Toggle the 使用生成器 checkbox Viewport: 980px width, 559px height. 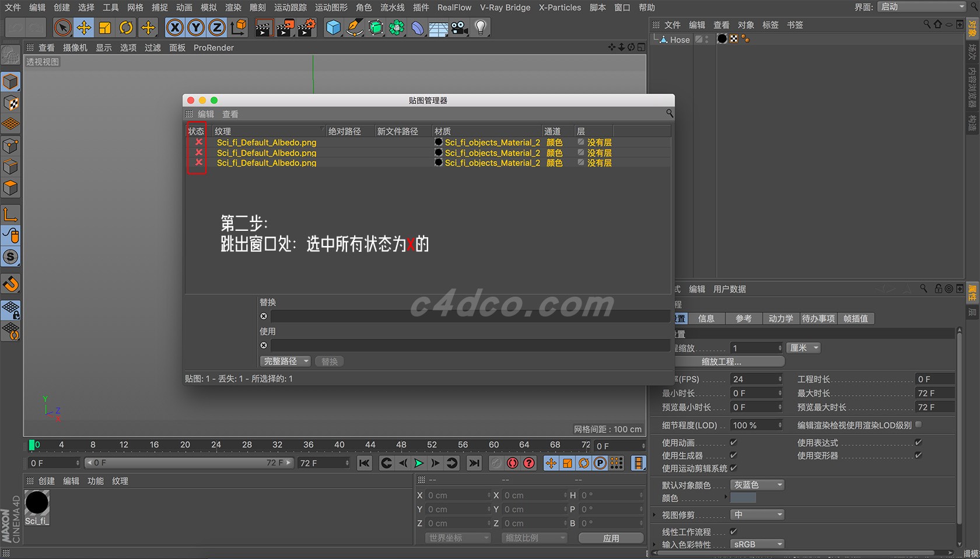(x=733, y=455)
